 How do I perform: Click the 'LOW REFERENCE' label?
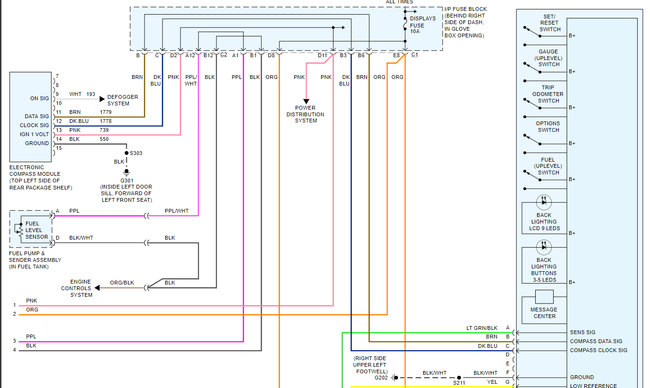[593, 386]
